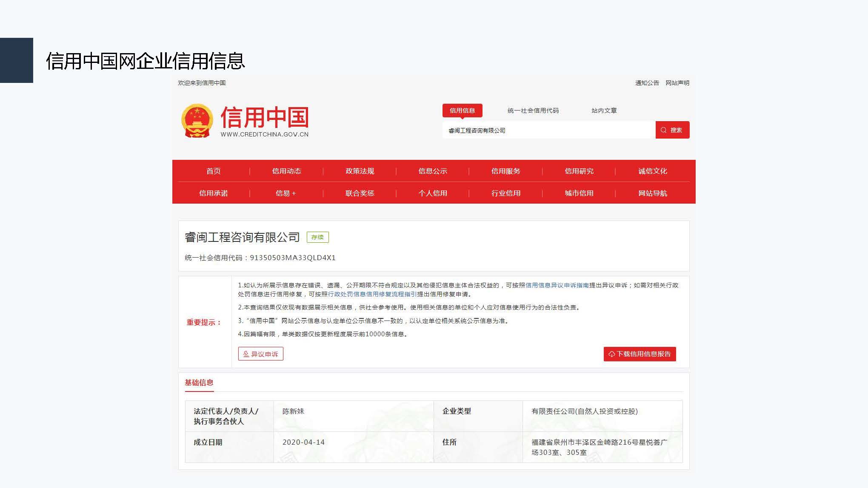The image size is (868, 488).
Task: Click the green 存续 status badge
Action: (x=317, y=237)
